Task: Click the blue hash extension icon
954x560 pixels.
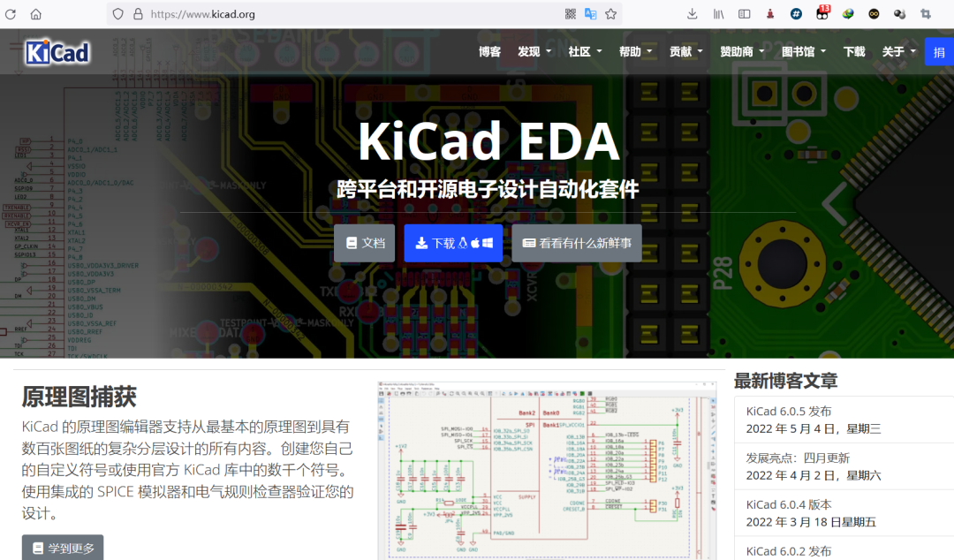Action: [x=796, y=14]
